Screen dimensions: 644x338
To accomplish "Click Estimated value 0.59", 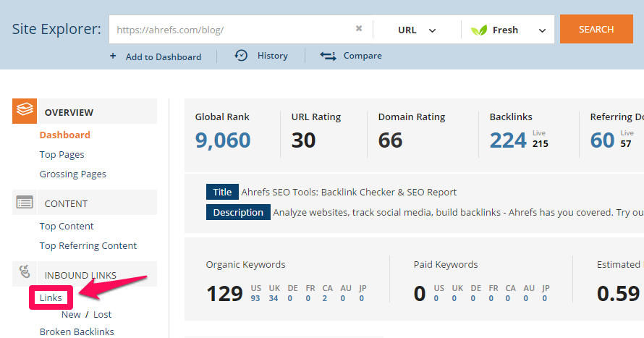I will pyautogui.click(x=618, y=294).
